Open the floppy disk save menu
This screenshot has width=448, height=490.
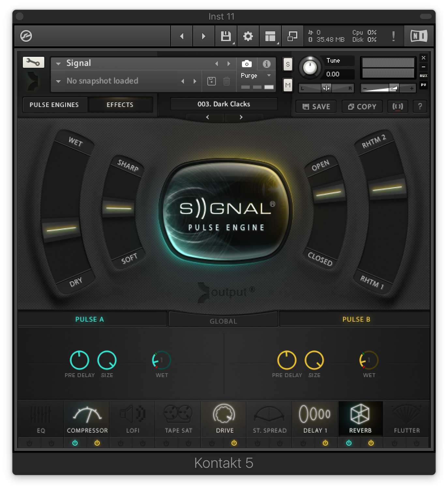click(226, 36)
